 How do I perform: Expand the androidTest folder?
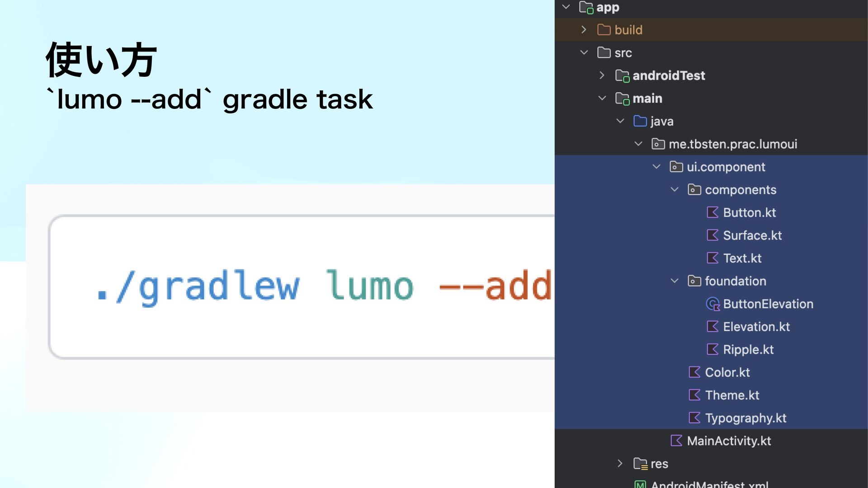tap(602, 75)
